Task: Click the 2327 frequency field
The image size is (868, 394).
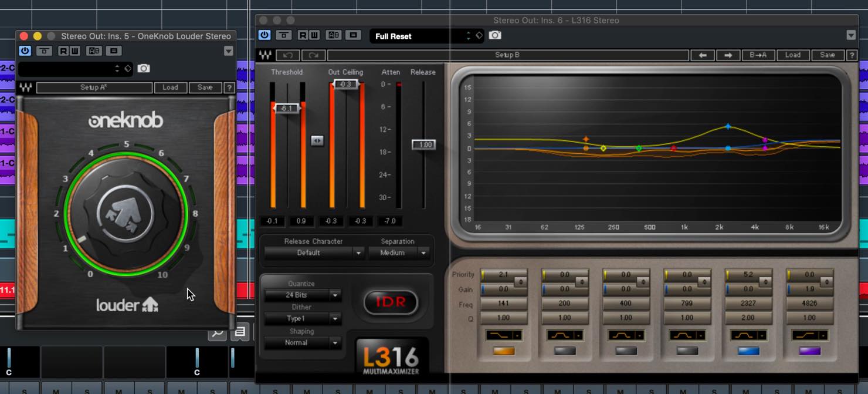Action: [x=748, y=304]
